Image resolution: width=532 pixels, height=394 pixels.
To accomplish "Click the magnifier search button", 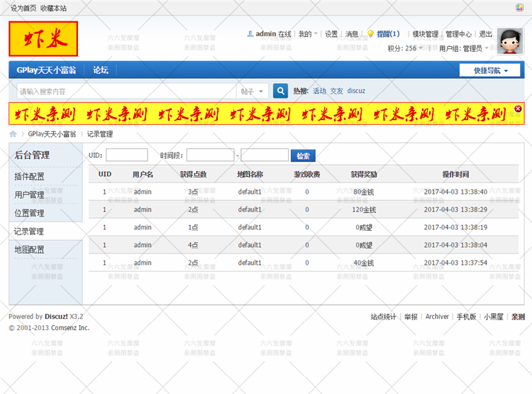I will pos(280,91).
